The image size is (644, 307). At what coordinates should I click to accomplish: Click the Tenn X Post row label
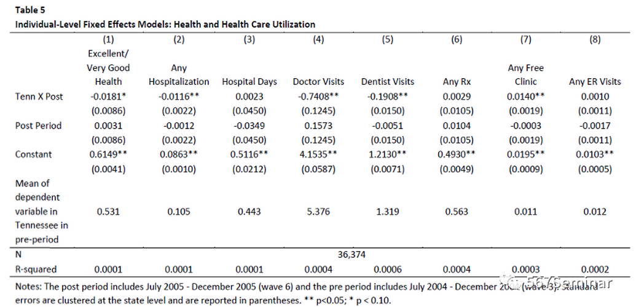click(39, 97)
